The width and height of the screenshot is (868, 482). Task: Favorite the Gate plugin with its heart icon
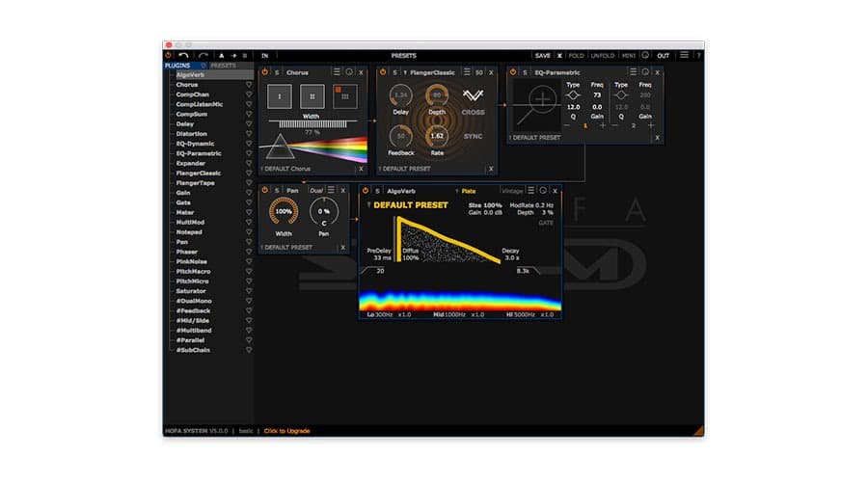(x=249, y=202)
